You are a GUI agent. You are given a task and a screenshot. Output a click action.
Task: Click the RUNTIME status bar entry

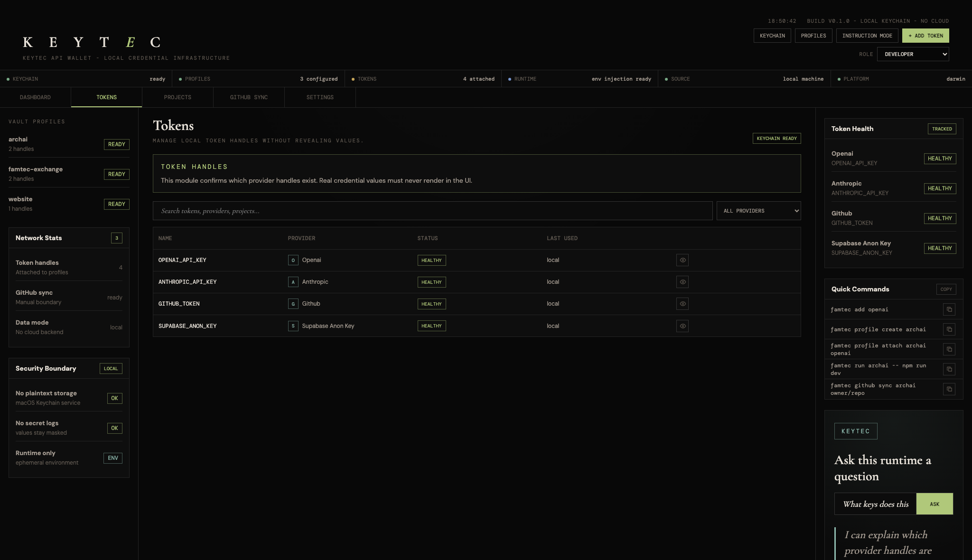pos(579,79)
